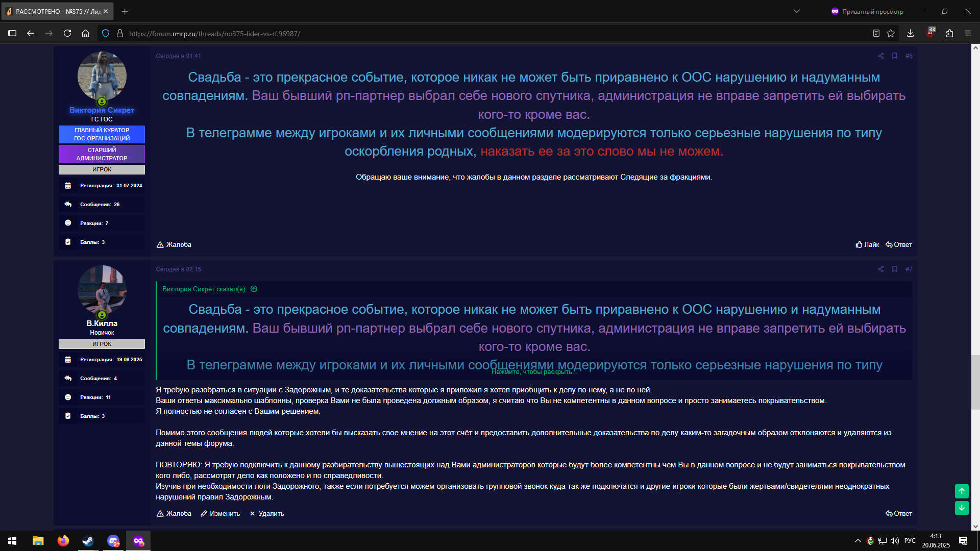Open Firefox application hamburger menu

(x=968, y=34)
